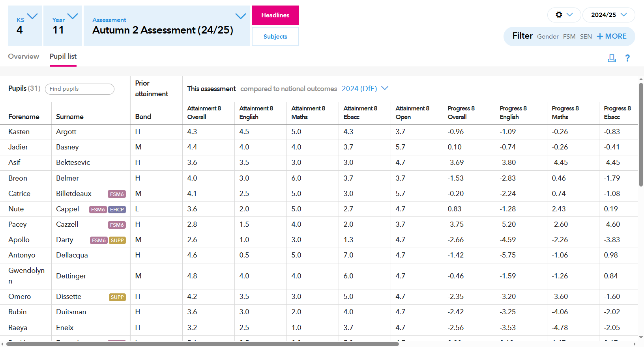Click the horizontal scrollbar thumb
The height and width of the screenshot is (347, 644).
[202, 344]
